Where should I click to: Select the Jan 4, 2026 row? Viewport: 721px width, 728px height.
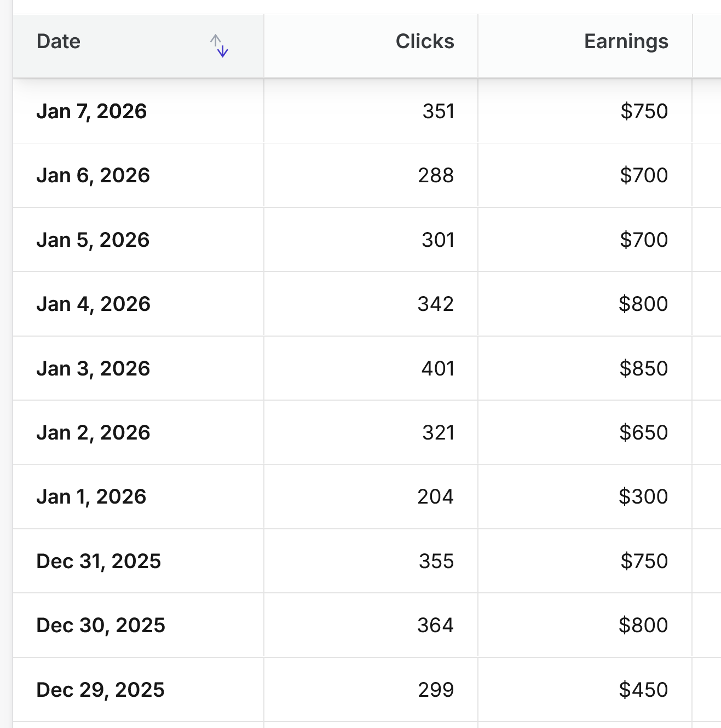coord(93,304)
